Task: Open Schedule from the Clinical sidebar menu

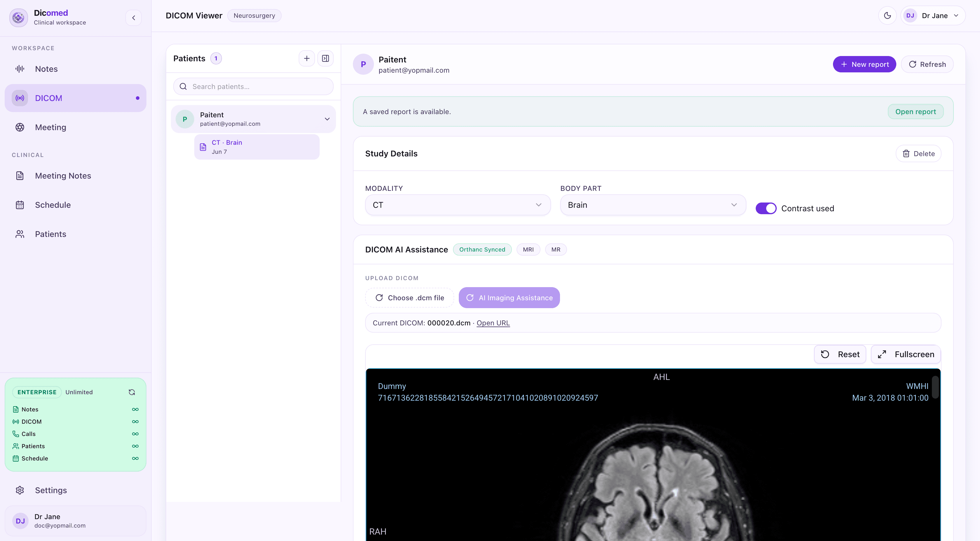Action: coord(75,205)
